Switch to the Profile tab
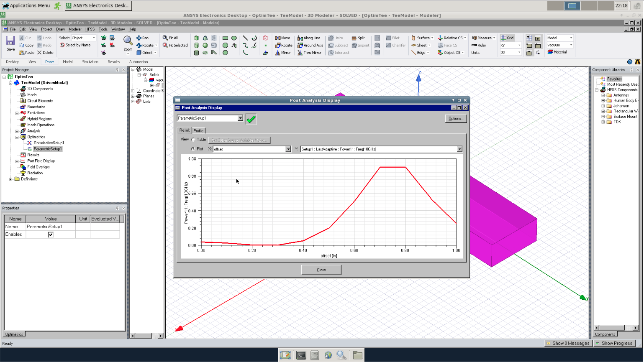 pyautogui.click(x=198, y=131)
